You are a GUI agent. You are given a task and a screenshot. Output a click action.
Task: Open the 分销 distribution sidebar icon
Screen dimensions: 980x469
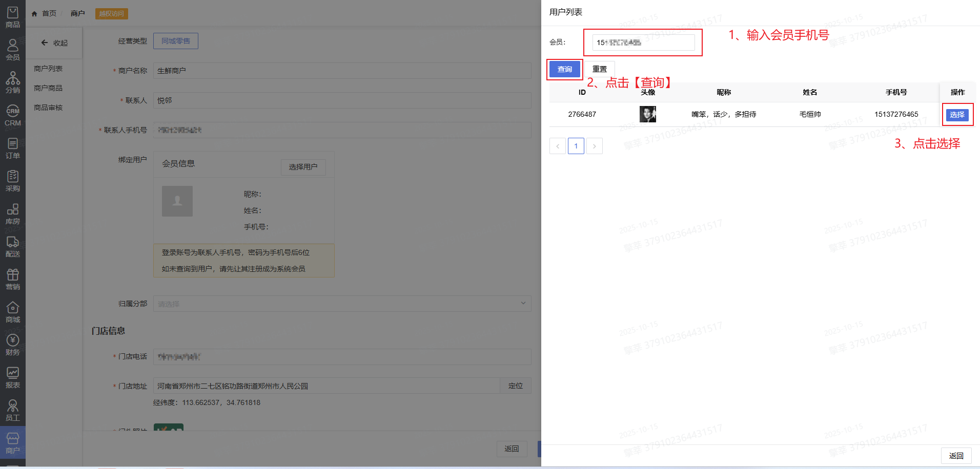pos(13,82)
